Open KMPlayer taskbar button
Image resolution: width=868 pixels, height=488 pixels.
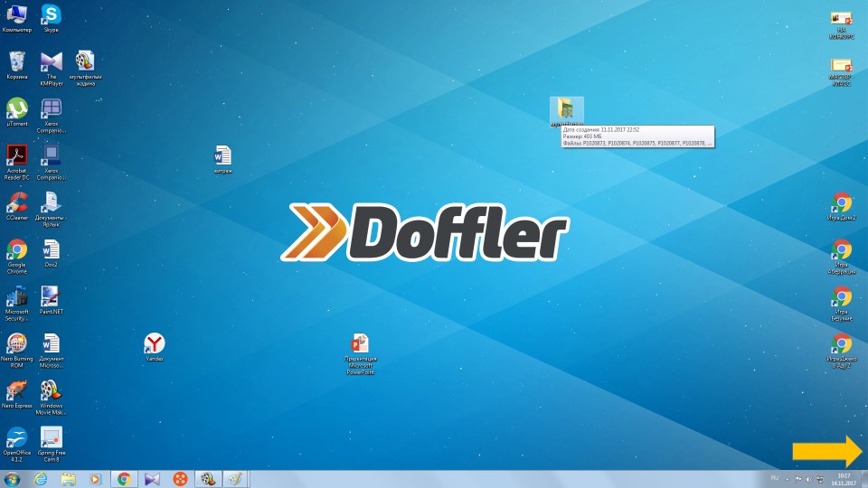[x=152, y=479]
